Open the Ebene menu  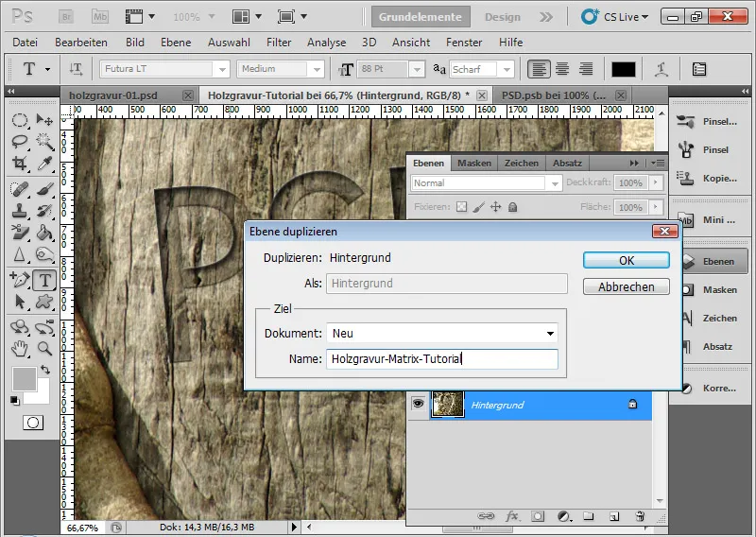pos(176,43)
